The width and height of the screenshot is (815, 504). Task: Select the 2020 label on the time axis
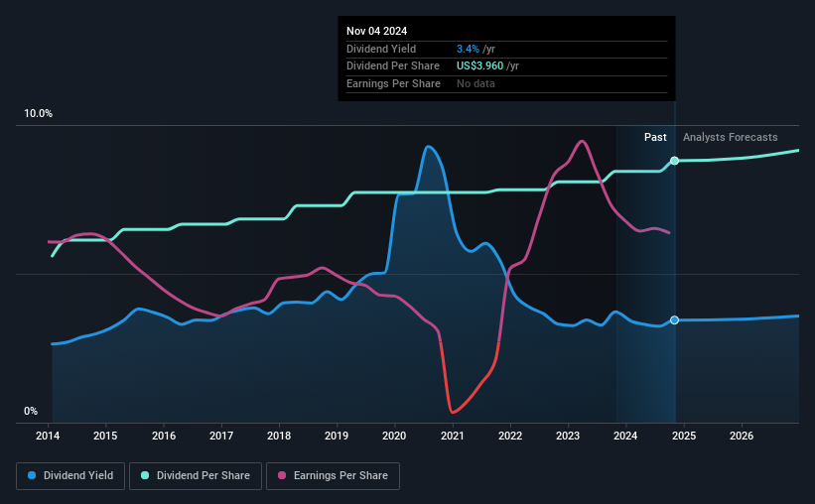(394, 436)
